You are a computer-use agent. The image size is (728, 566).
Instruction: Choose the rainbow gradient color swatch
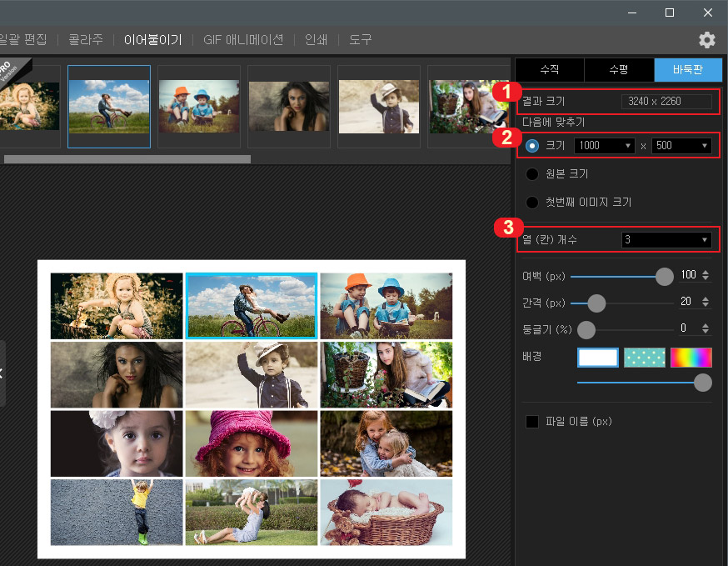(691, 358)
